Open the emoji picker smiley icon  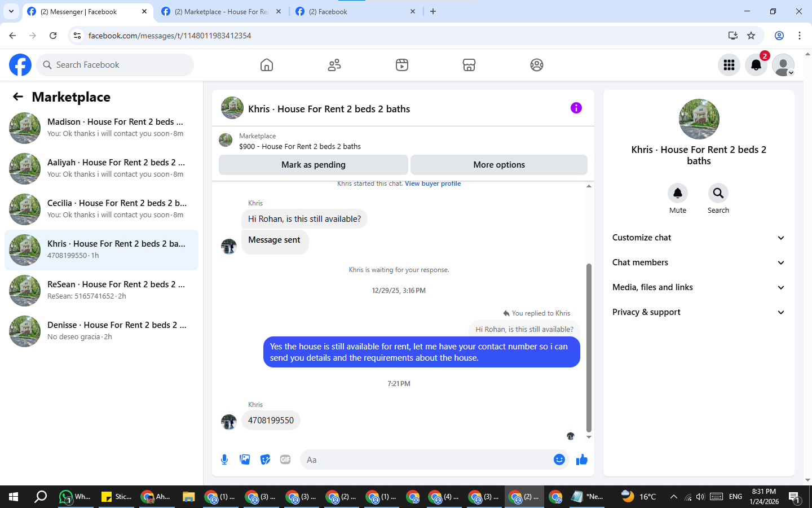(559, 459)
